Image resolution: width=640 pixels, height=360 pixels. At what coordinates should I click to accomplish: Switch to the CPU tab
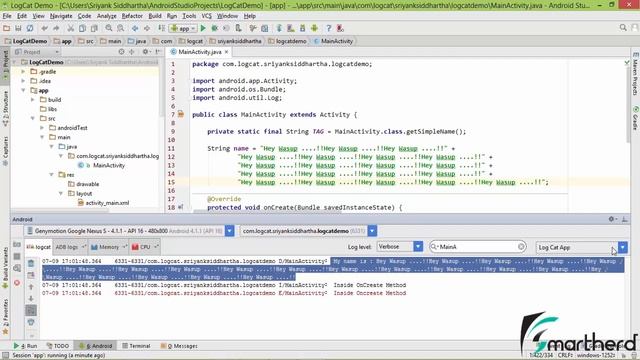coord(145,247)
